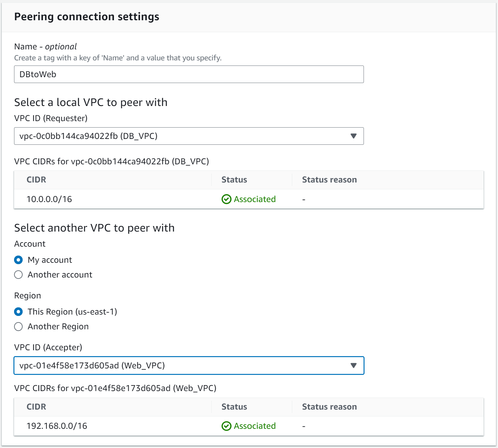Click Status column header in Web_VPC table

(x=234, y=407)
